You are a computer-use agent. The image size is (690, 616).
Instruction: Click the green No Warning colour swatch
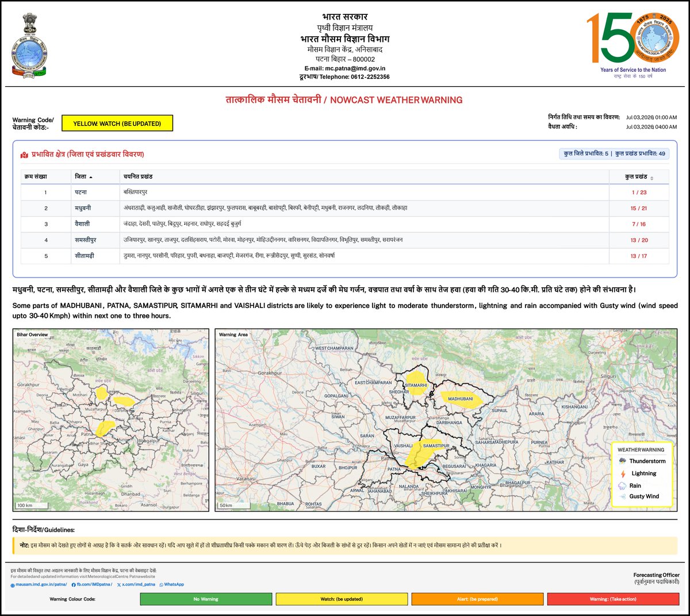(206, 599)
